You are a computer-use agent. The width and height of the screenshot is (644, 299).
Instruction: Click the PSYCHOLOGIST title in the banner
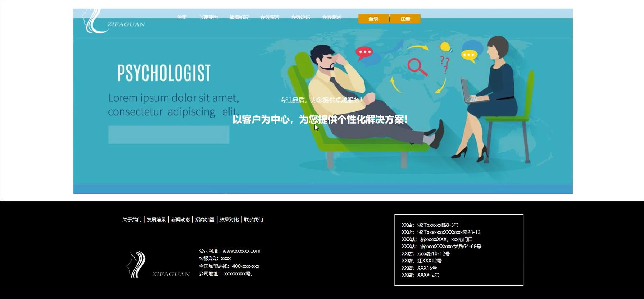164,73
